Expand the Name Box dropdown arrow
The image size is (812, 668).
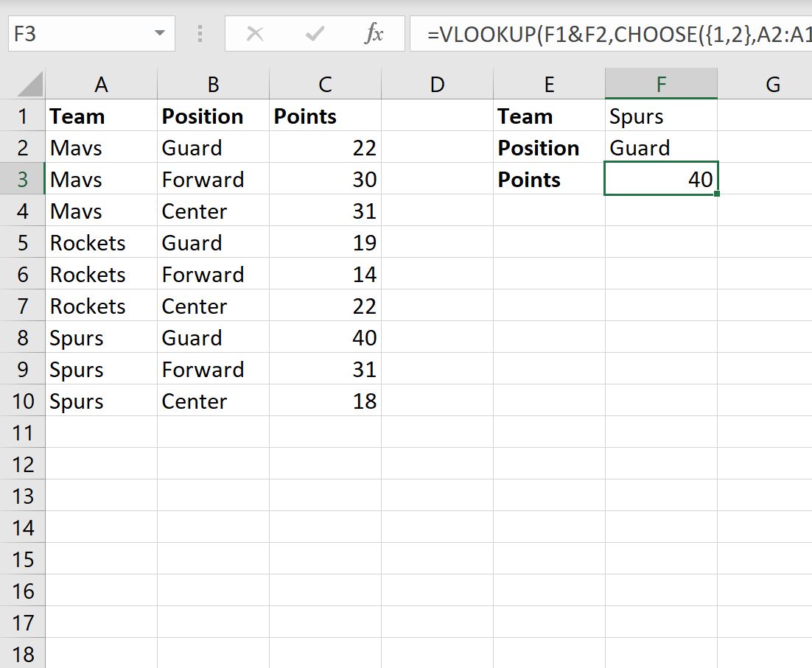click(160, 34)
